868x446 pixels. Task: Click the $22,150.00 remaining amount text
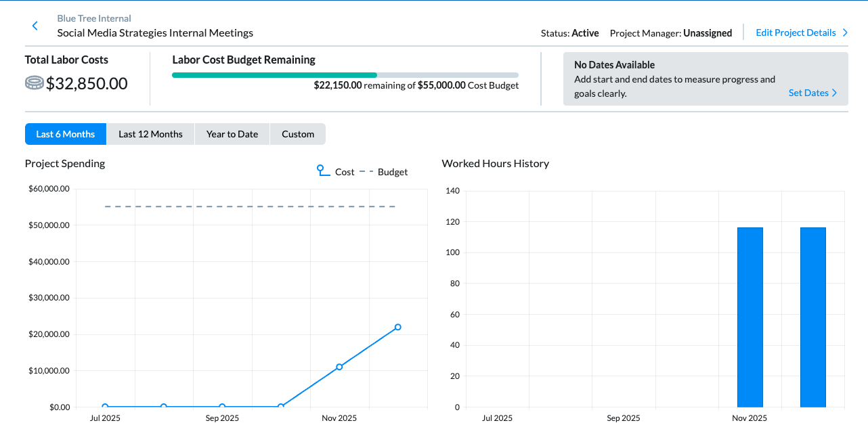[338, 85]
